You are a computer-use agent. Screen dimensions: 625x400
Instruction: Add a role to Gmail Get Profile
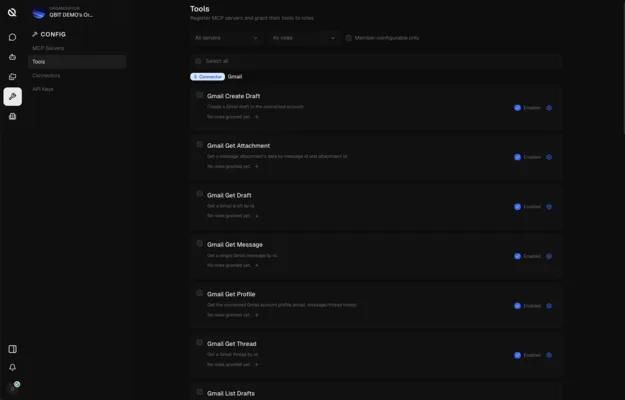[x=257, y=315]
